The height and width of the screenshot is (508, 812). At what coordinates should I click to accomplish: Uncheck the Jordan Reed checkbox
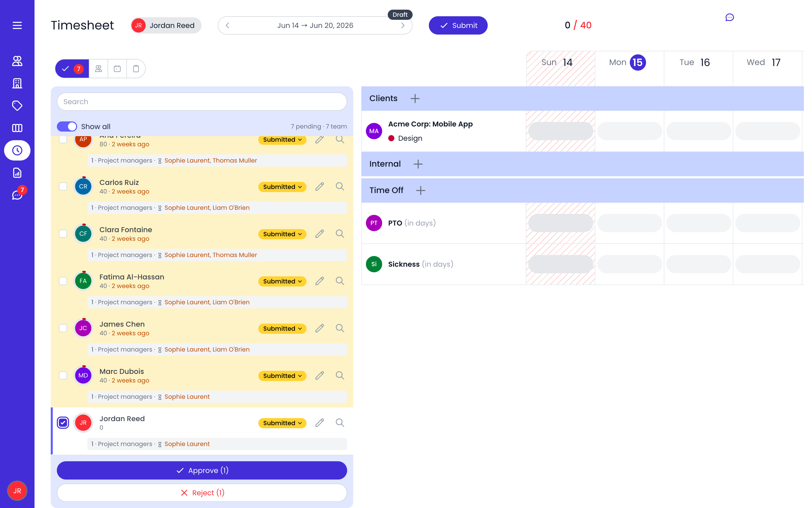click(63, 423)
